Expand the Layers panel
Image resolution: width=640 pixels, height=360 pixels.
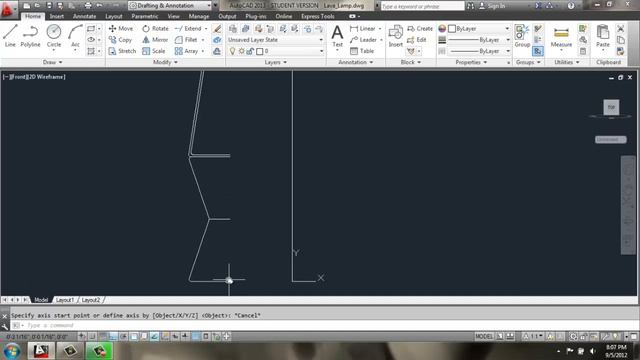(276, 62)
